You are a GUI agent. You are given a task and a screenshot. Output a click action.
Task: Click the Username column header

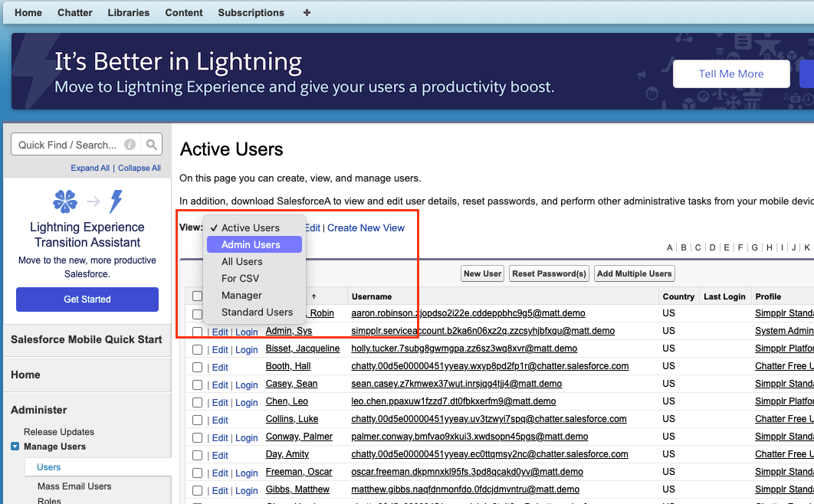372,296
